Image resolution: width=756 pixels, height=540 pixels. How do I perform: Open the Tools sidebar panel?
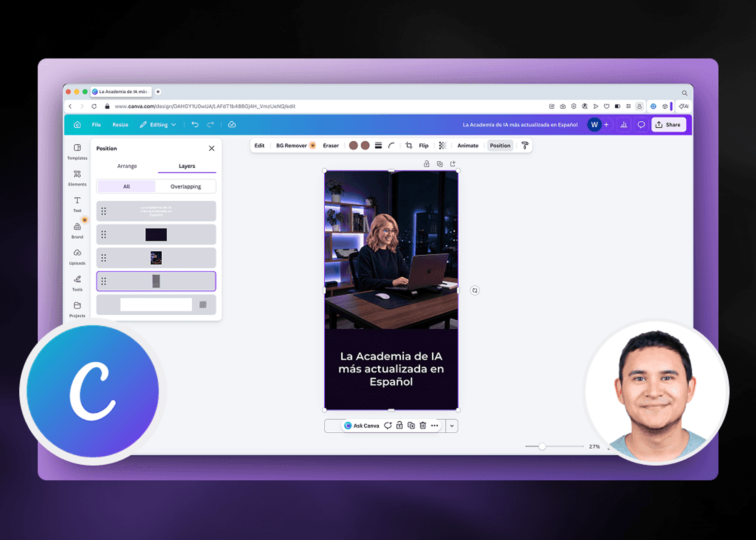[x=77, y=283]
